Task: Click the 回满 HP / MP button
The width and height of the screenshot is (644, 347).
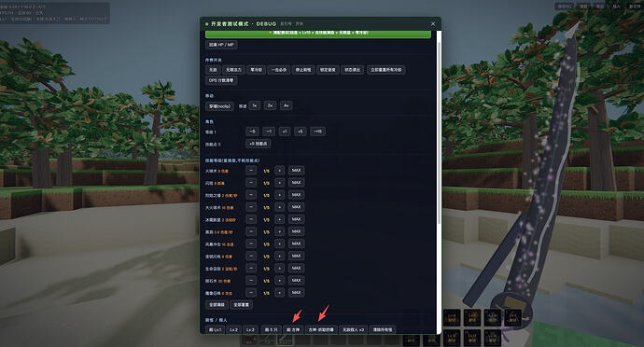Action: (x=221, y=45)
